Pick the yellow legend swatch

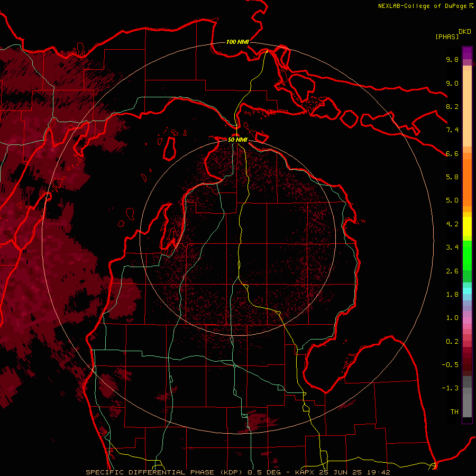pos(467,226)
